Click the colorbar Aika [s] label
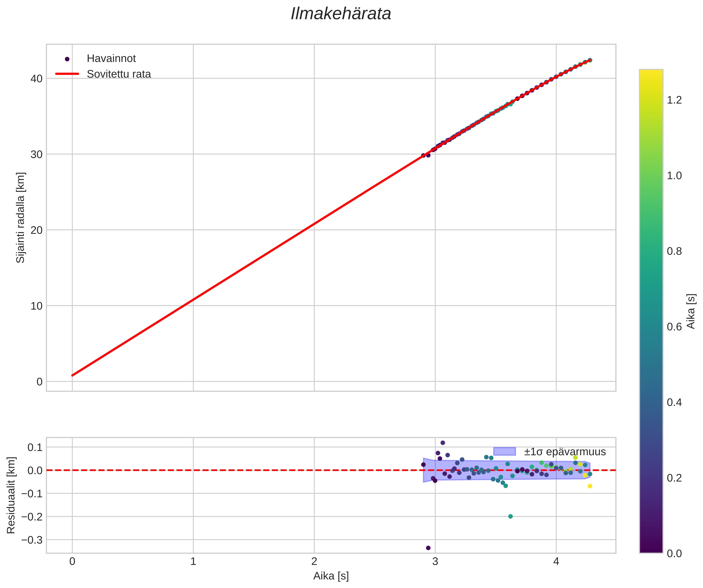 [691, 311]
